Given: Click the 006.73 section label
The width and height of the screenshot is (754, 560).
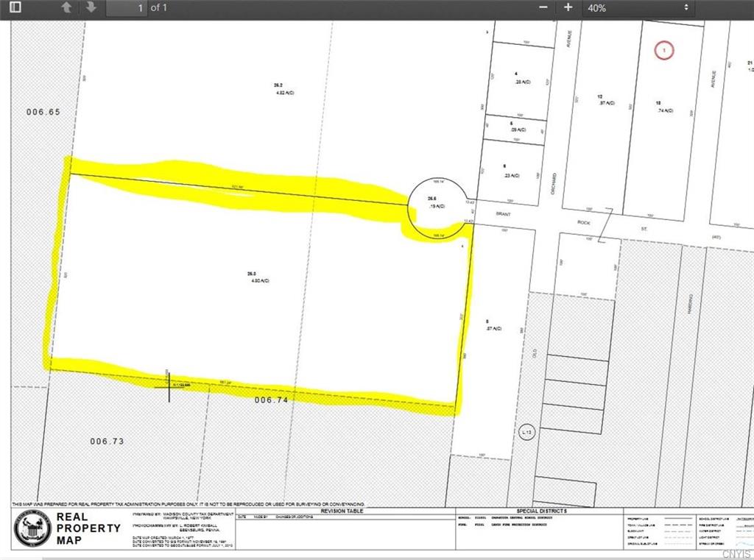Looking at the screenshot, I should click(107, 442).
